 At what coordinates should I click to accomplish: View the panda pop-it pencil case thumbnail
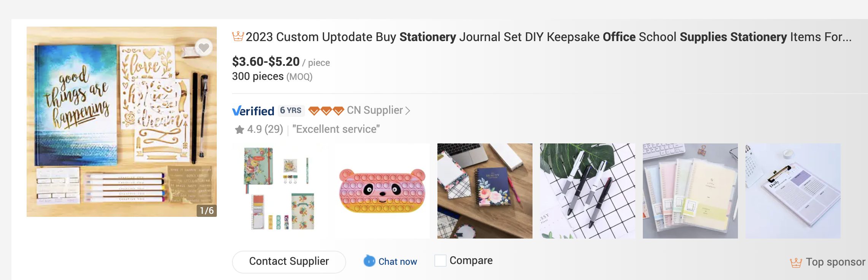click(x=382, y=191)
